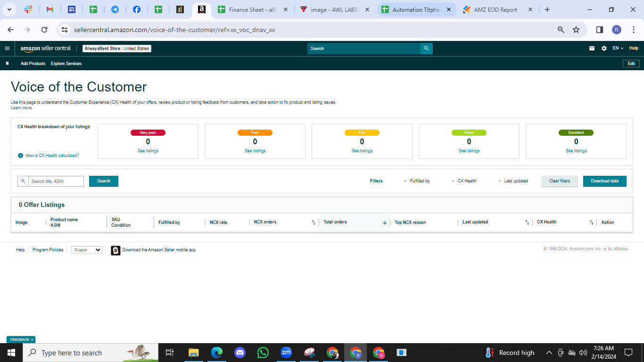
Task: See listings under Good
Action: pos(469,151)
